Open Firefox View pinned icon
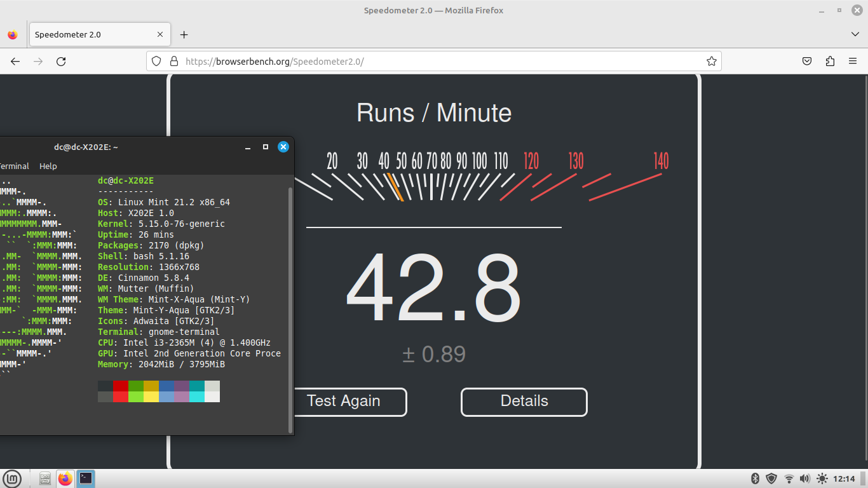 (x=13, y=35)
